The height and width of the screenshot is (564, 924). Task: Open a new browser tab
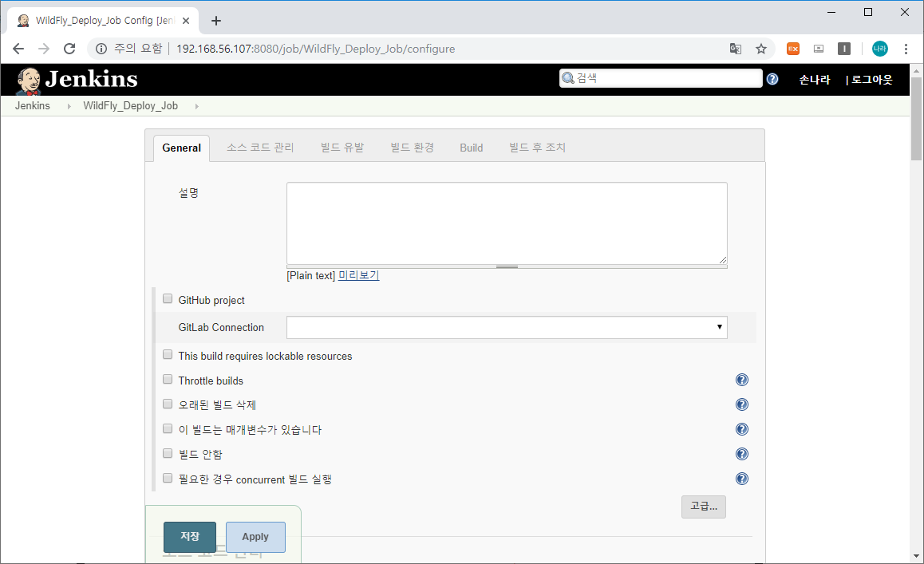tap(216, 21)
